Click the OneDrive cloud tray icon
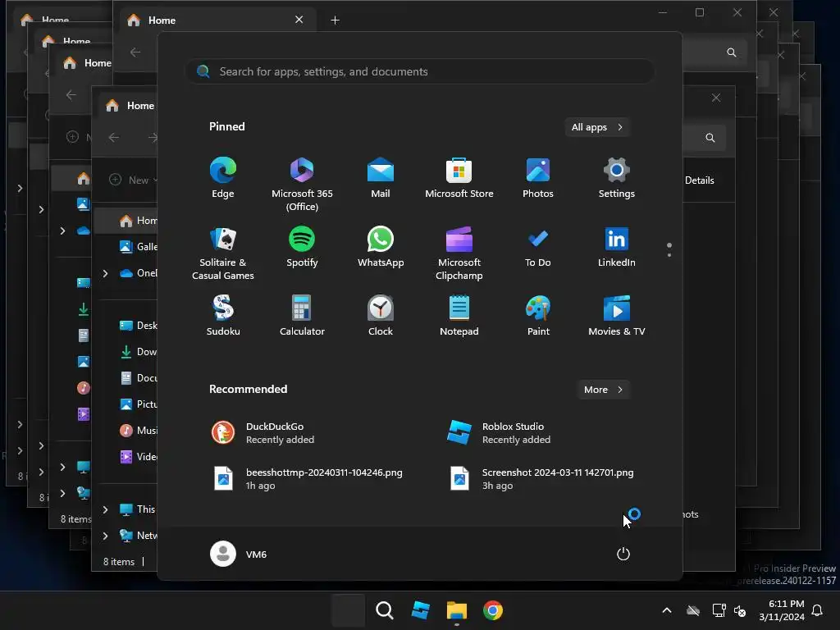Image resolution: width=840 pixels, height=630 pixels. click(693, 610)
